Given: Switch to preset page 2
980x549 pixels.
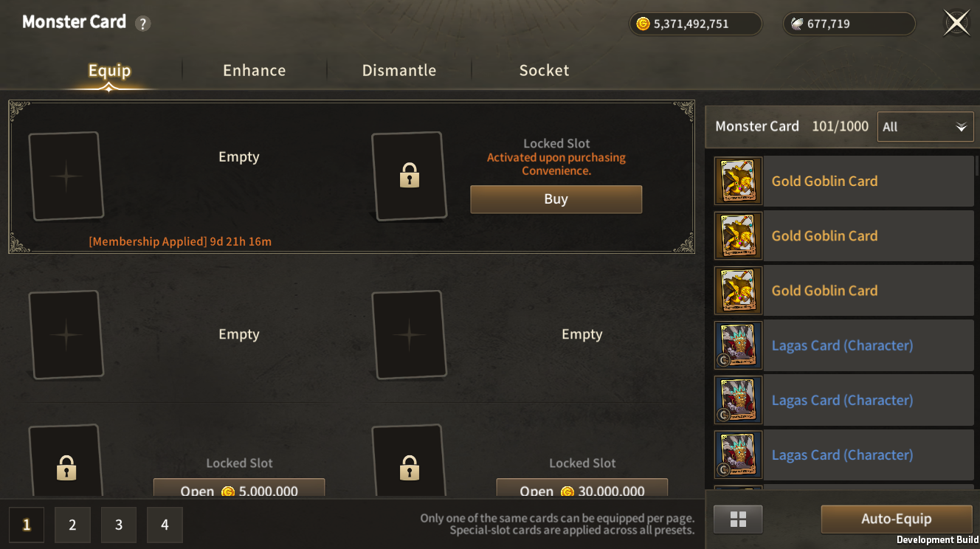Looking at the screenshot, I should click(72, 525).
